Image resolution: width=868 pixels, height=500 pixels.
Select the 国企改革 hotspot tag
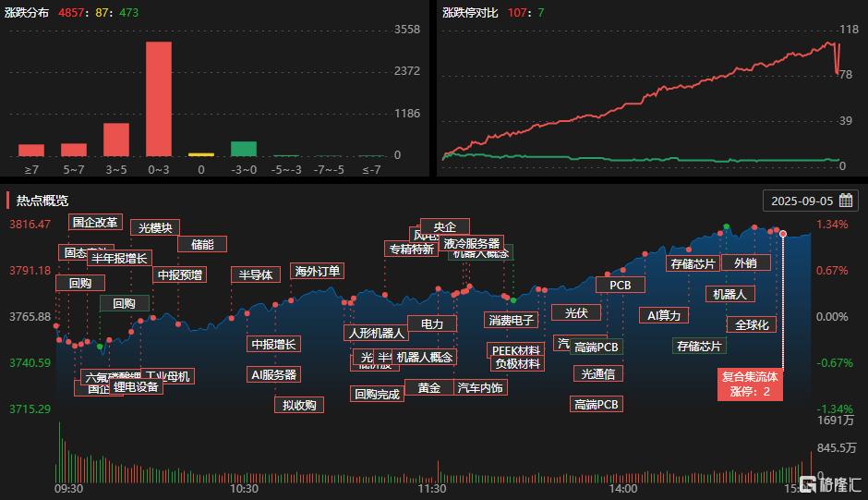[95, 223]
